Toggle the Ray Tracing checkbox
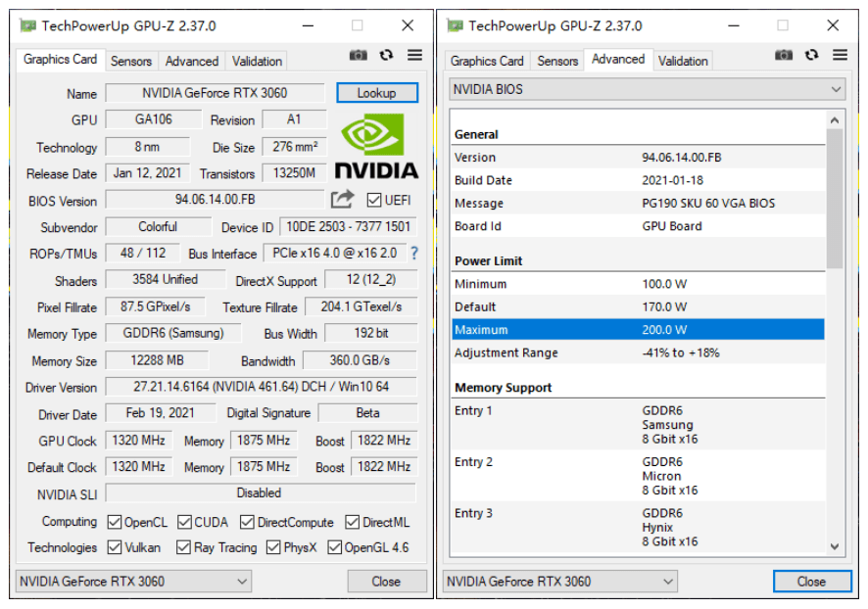868x609 pixels. pos(184,547)
